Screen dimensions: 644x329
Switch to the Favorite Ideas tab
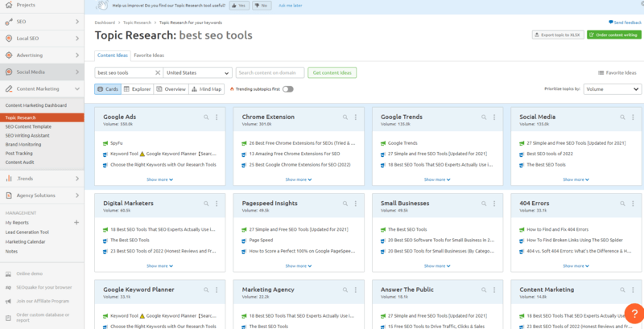[148, 56]
